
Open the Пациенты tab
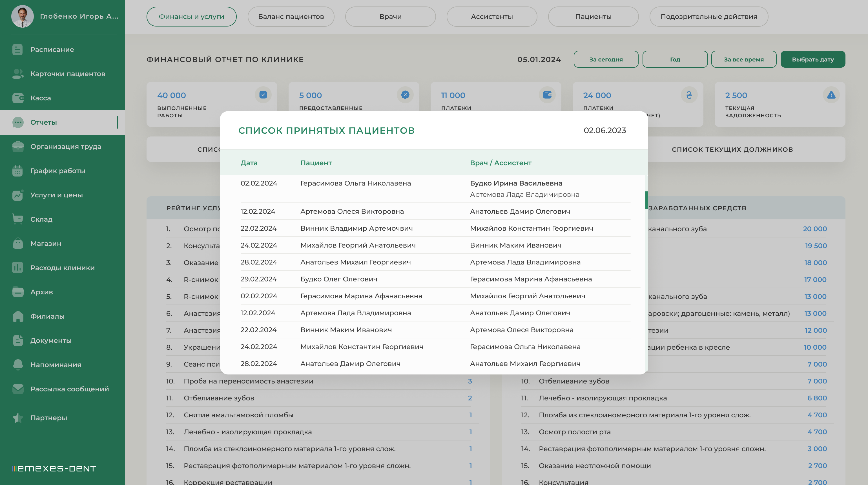pyautogui.click(x=593, y=17)
